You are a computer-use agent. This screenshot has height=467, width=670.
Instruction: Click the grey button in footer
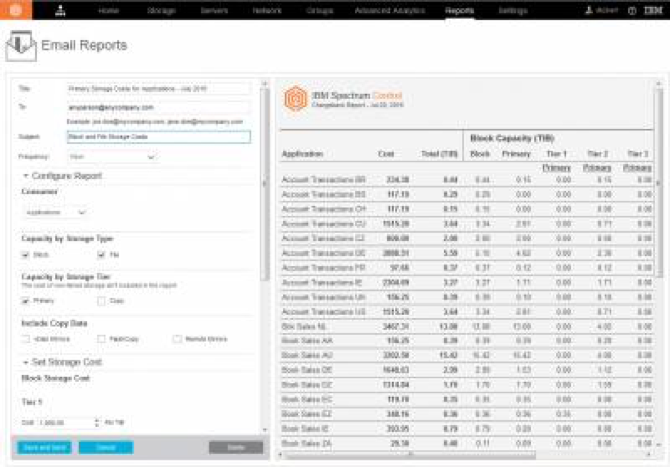236,447
